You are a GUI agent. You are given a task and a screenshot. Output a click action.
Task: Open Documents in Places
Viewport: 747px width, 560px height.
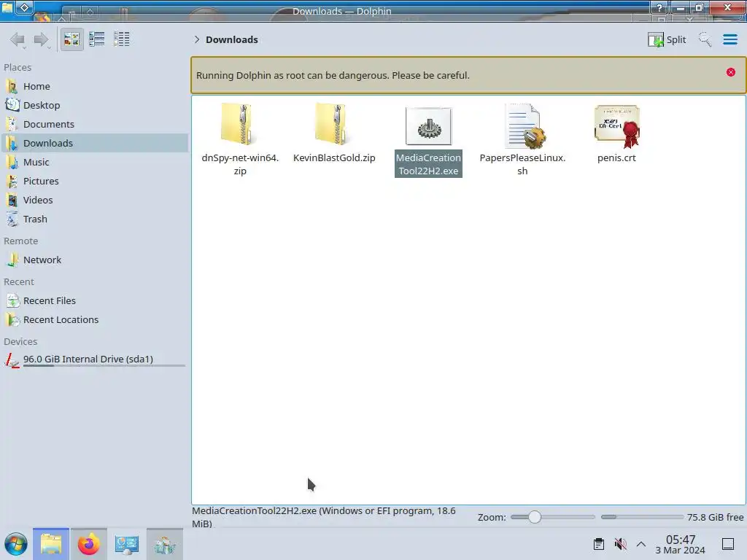[95, 124]
